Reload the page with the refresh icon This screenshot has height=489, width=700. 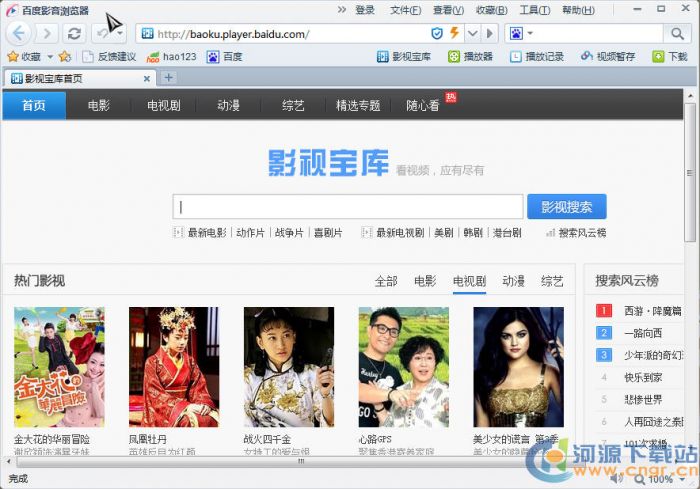pos(74,33)
